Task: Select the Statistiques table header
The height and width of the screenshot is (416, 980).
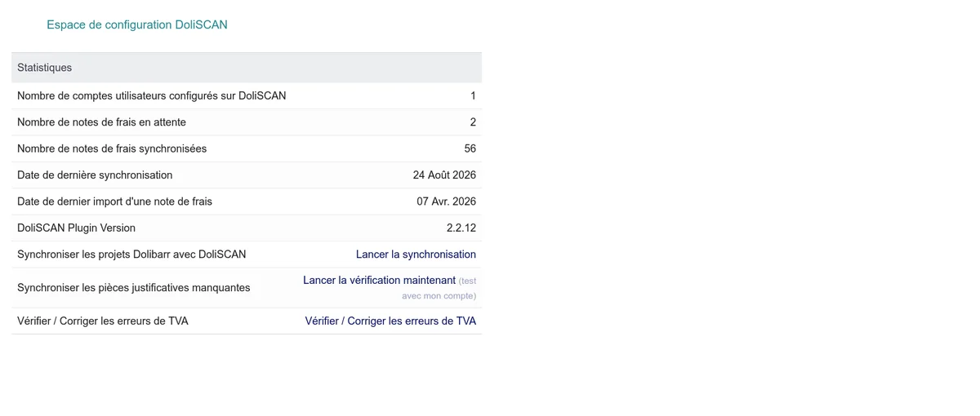Action: 247,68
